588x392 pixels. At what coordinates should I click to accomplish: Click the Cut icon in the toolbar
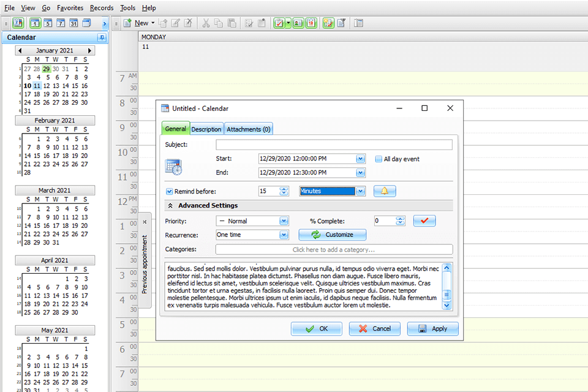point(206,23)
